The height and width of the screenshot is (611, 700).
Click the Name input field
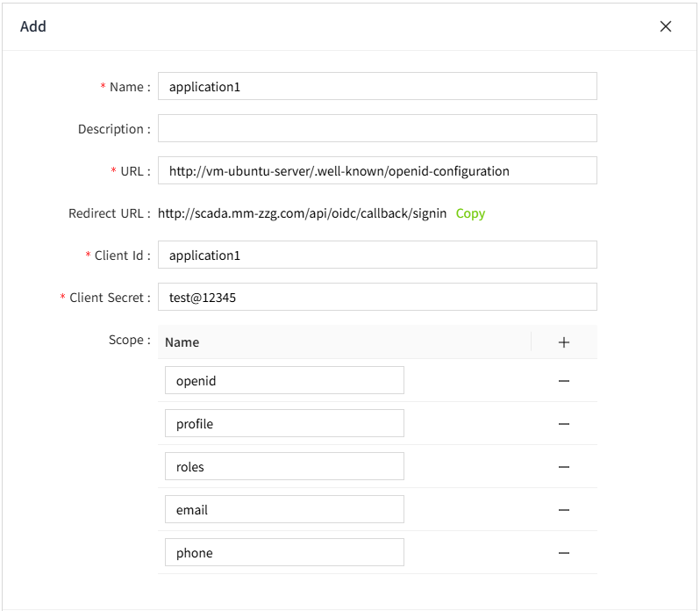click(377, 87)
